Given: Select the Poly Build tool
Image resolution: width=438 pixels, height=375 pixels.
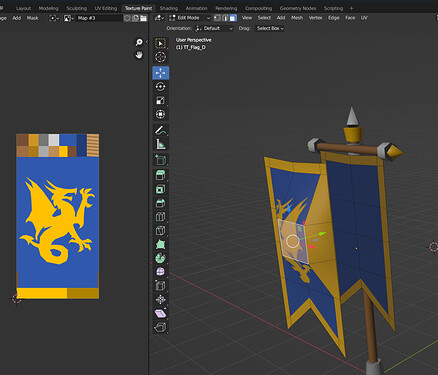Looking at the screenshot, I should [160, 244].
